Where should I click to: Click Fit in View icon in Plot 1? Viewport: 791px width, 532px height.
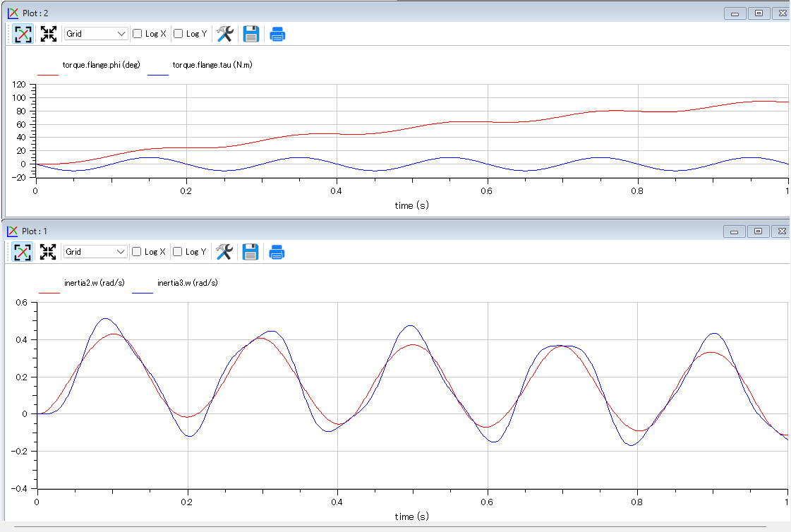point(48,252)
